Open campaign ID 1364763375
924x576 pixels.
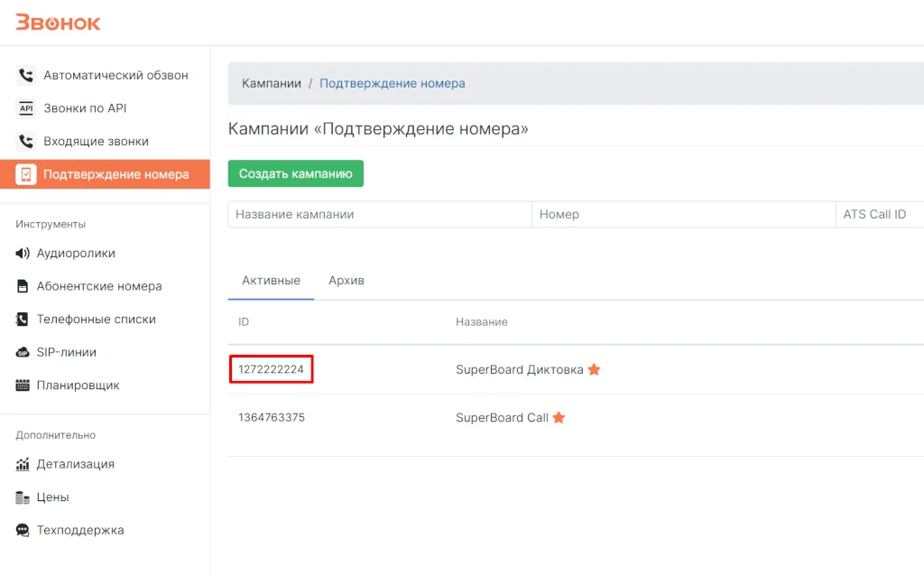tap(272, 418)
